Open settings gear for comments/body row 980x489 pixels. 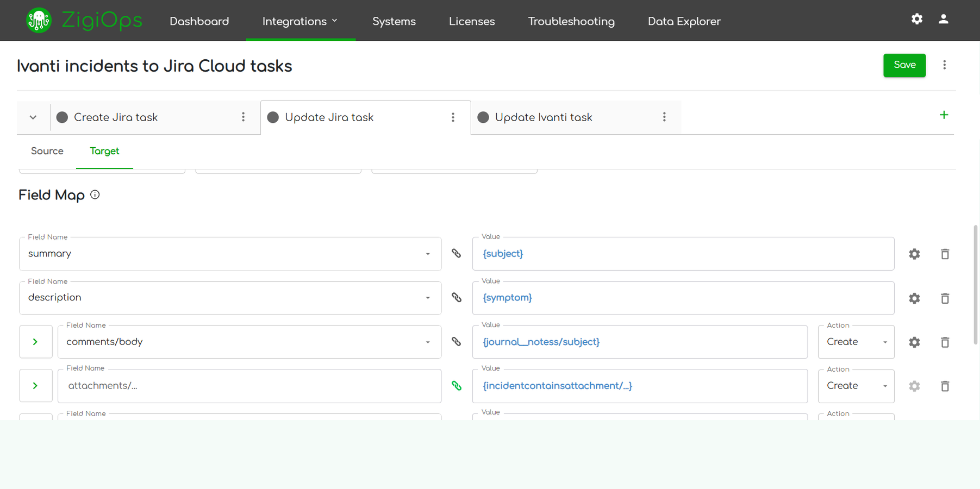[x=915, y=342]
